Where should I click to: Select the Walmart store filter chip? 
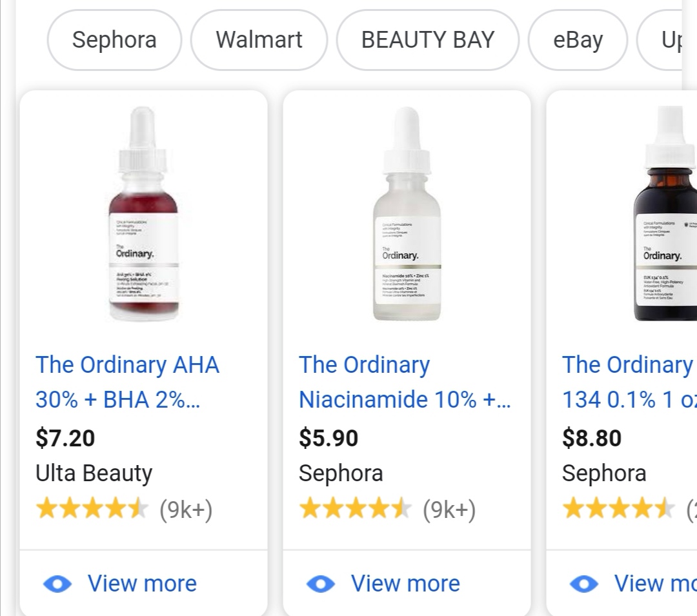[x=259, y=40]
